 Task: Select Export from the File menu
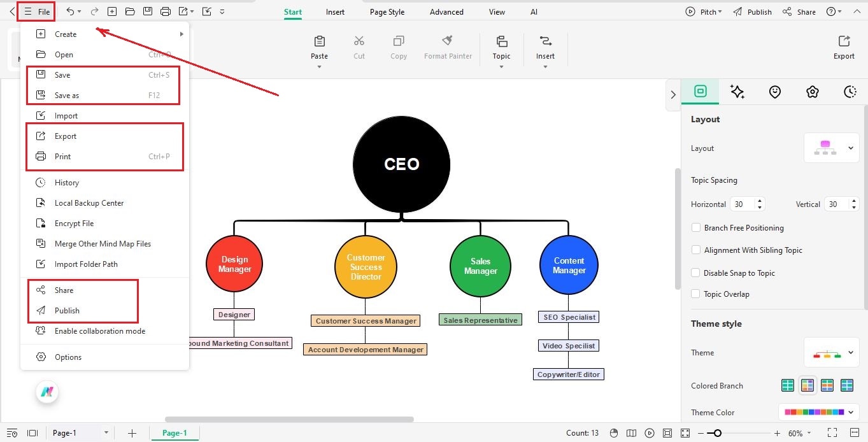64,136
